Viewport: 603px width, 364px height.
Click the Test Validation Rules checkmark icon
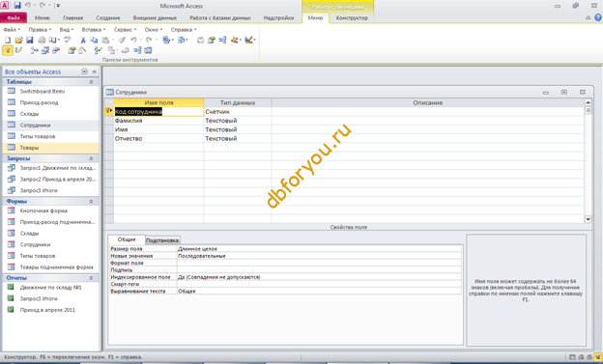[x=98, y=50]
